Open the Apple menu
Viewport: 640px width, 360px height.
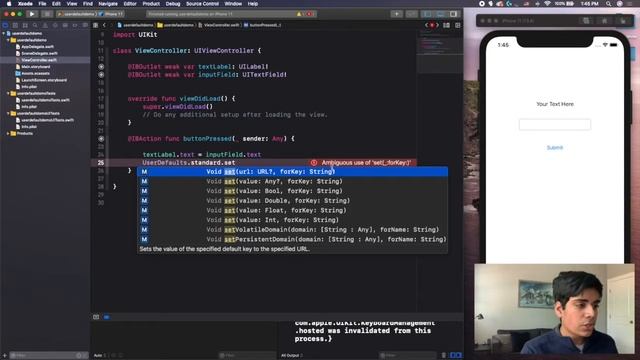9,4
